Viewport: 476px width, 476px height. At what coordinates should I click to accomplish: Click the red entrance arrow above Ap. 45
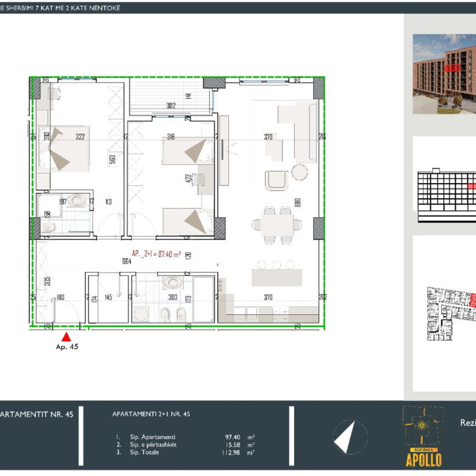coord(67,335)
